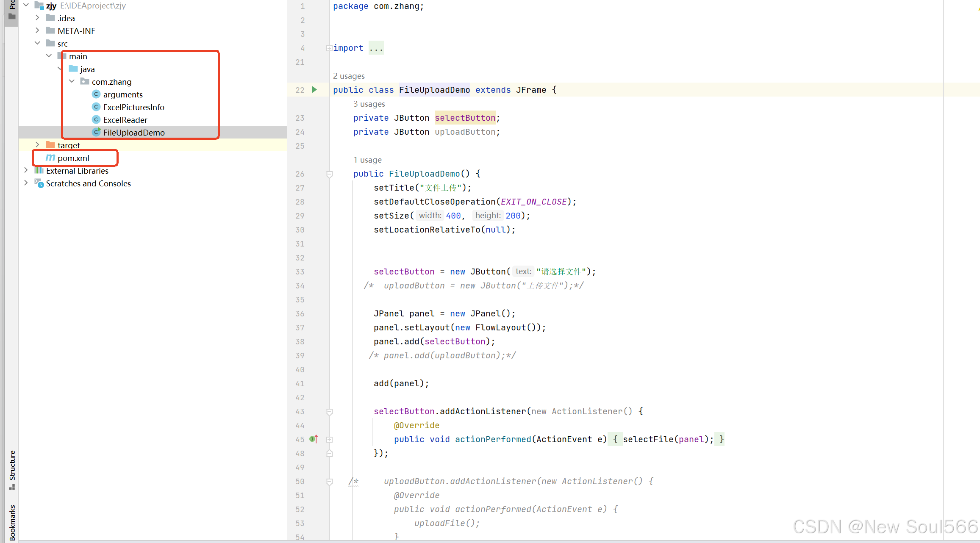The image size is (980, 543).
Task: Expand the META-INF folder
Action: click(x=37, y=30)
